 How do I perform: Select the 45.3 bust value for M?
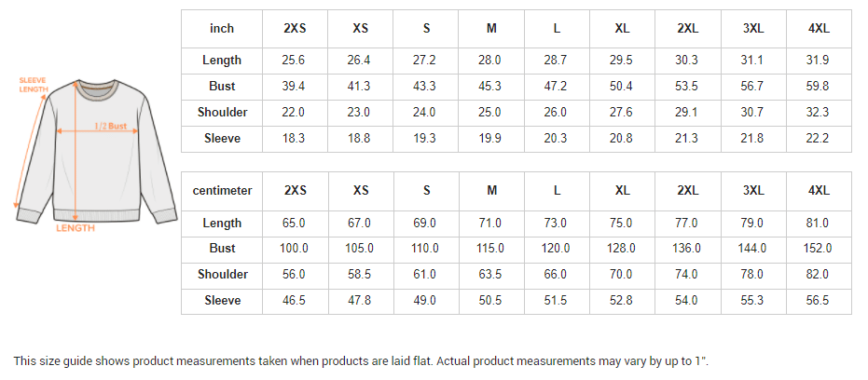tap(490, 87)
